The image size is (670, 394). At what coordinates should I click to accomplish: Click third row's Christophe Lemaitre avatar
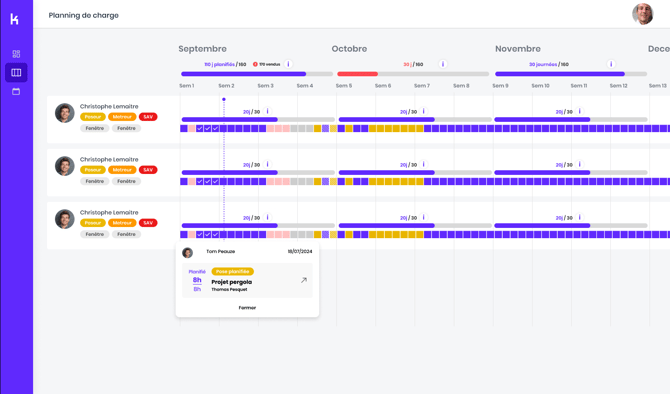pyautogui.click(x=65, y=219)
